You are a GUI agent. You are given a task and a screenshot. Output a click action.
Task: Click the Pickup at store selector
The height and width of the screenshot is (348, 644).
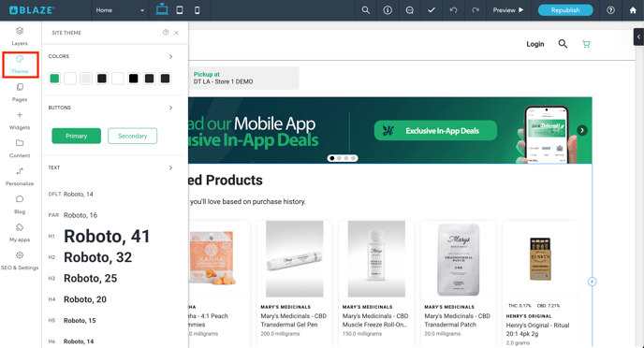pyautogui.click(x=244, y=78)
